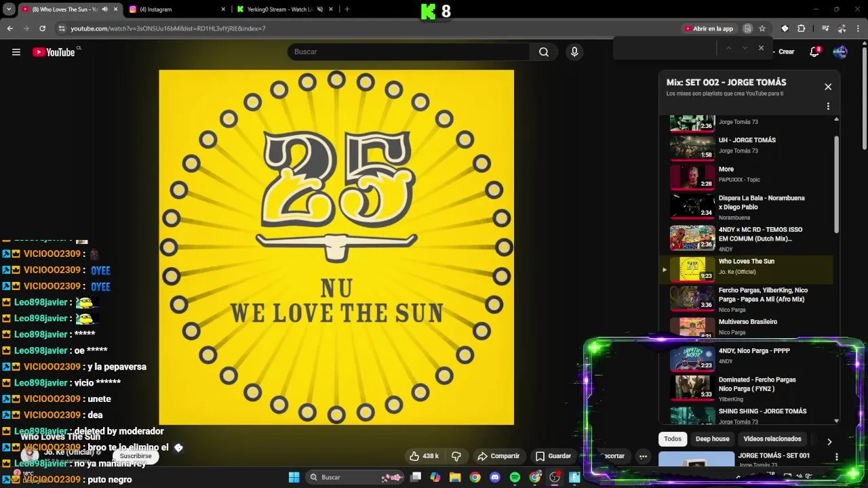The image size is (868, 488).
Task: Mute the Who Loves The Sun tab audio
Action: [x=104, y=9]
